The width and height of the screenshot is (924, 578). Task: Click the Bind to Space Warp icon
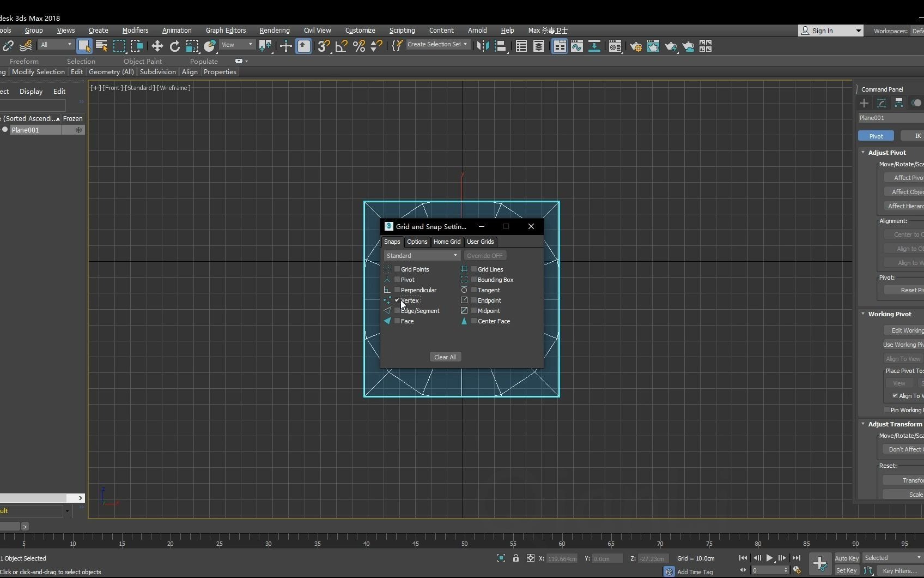click(26, 46)
